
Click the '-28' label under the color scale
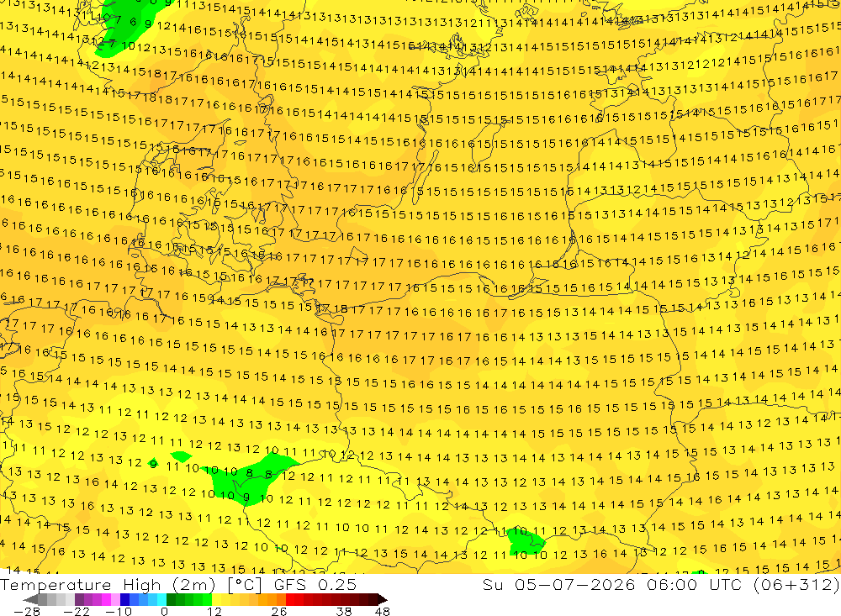[x=27, y=612]
